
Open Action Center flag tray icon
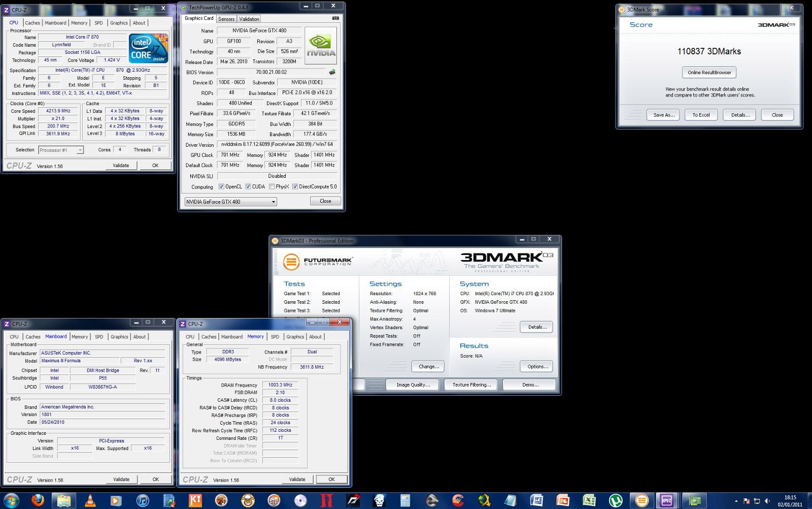coord(748,501)
